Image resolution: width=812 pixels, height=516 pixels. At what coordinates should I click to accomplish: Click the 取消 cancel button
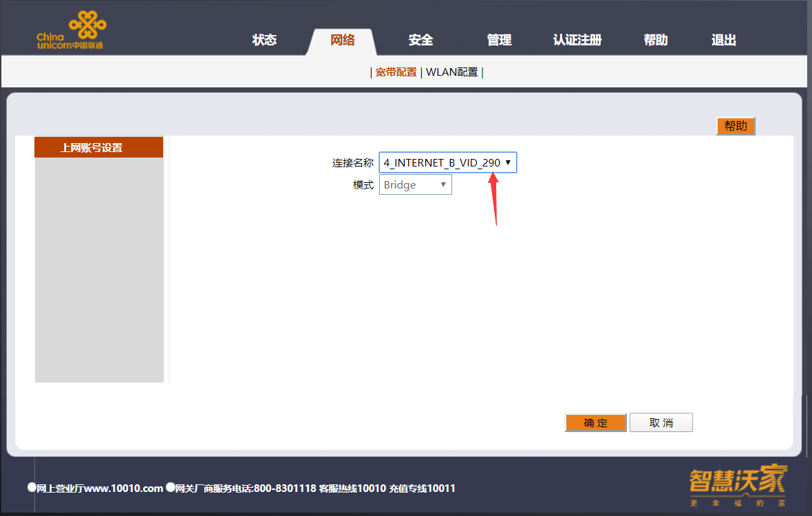[661, 422]
